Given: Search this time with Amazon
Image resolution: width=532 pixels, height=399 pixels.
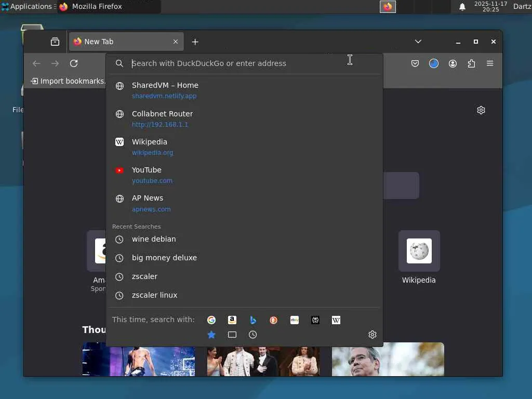Looking at the screenshot, I should click(232, 320).
